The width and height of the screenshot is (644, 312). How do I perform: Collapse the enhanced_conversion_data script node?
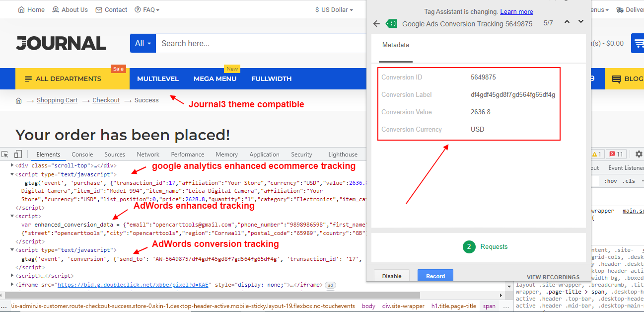click(x=12, y=216)
